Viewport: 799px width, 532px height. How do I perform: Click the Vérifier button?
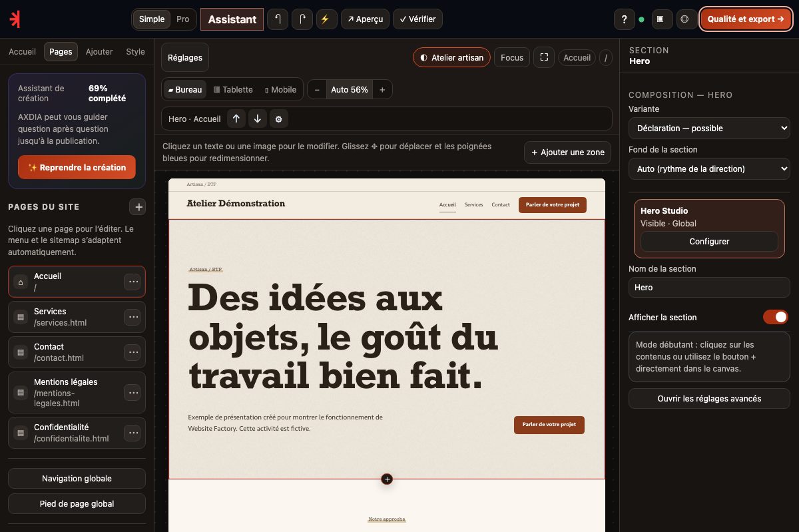(417, 19)
